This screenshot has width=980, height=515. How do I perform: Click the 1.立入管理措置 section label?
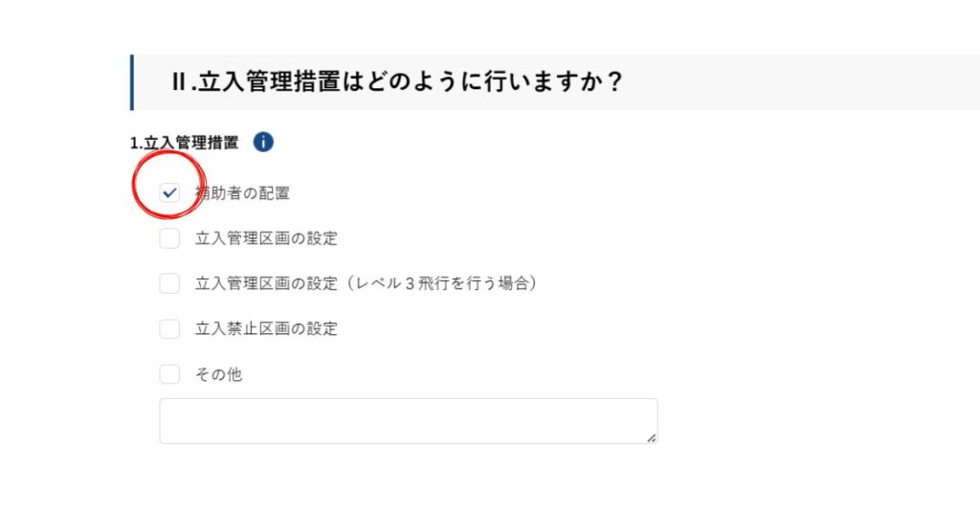pyautogui.click(x=184, y=143)
